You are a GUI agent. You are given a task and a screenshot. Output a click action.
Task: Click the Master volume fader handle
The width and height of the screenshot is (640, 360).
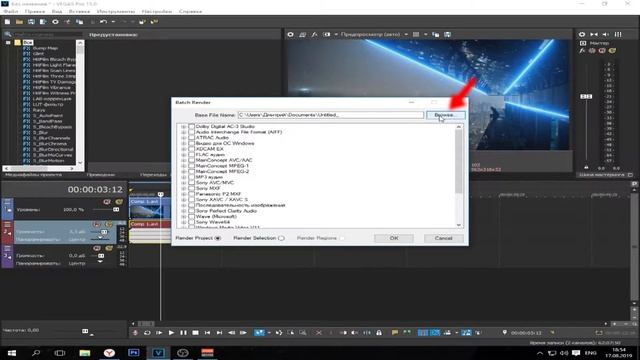pyautogui.click(x=586, y=96)
